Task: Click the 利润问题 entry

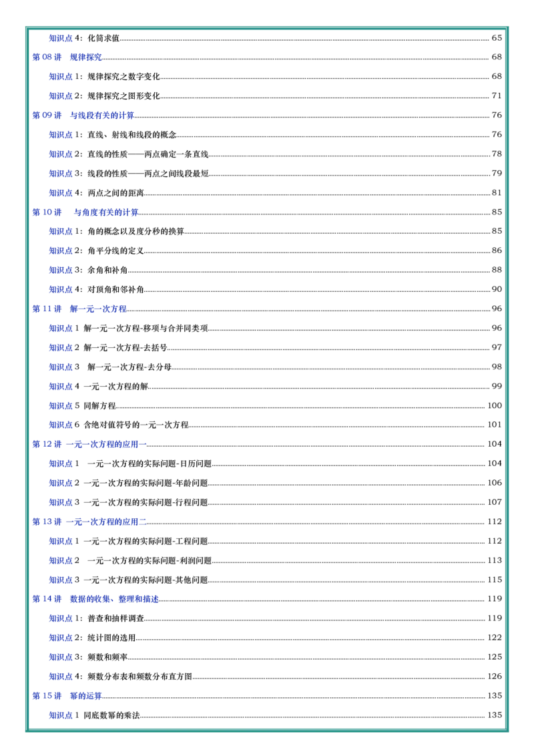Action: tap(275, 560)
